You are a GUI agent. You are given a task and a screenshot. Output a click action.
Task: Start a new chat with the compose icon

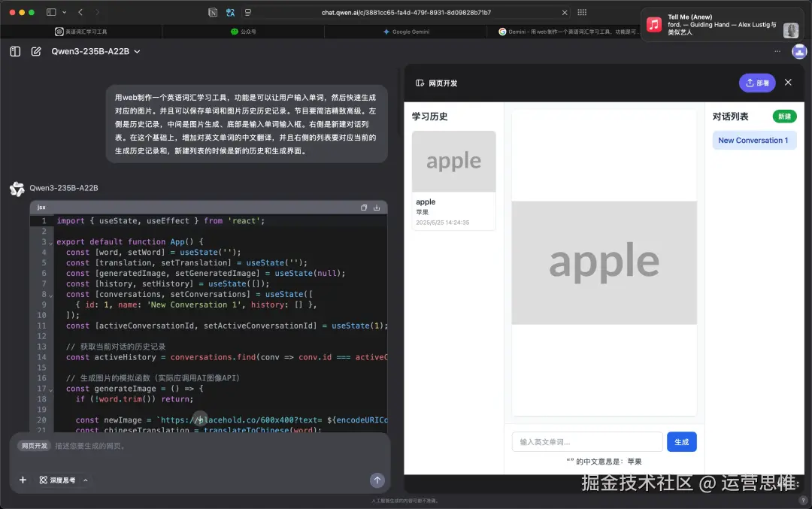(x=36, y=51)
